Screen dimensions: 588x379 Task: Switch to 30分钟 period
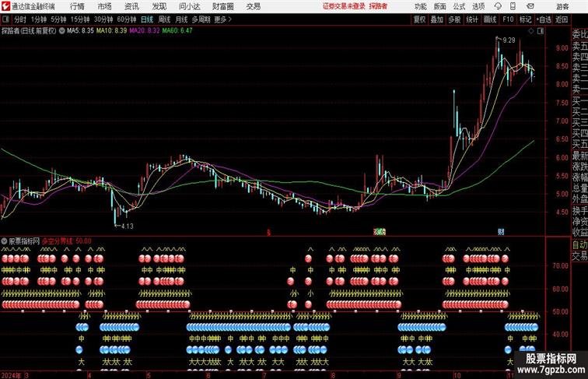point(103,19)
